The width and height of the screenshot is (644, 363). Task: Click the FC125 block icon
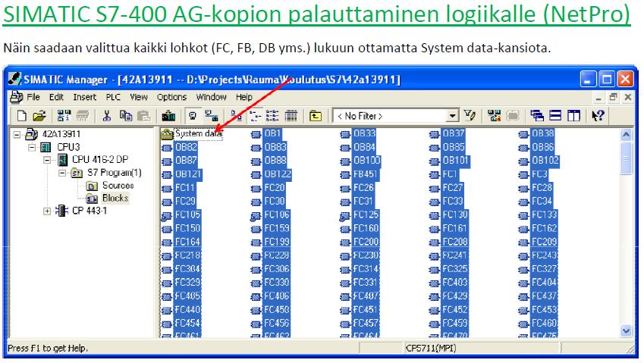345,215
